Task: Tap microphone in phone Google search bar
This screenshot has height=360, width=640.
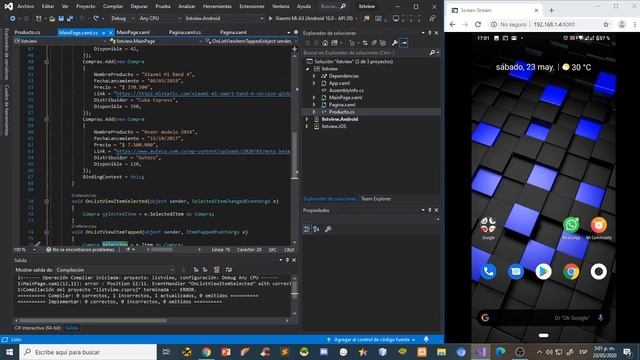Action: 600,318
